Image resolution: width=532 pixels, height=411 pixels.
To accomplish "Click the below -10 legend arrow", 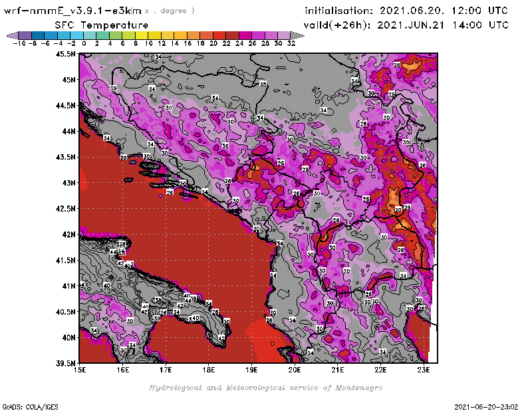I will point(13,35).
